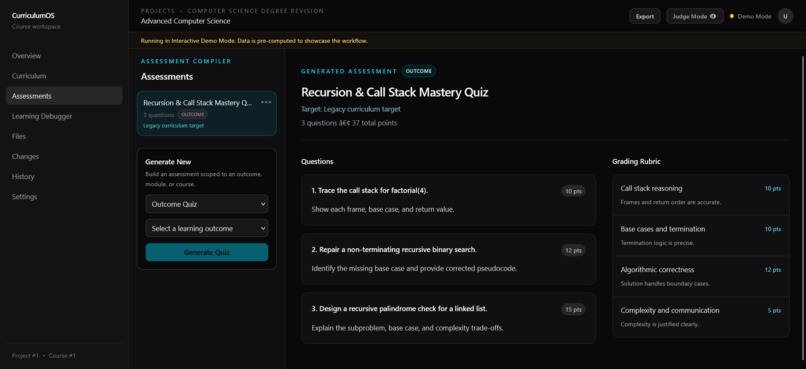Screen dimensions: 806x369
Task: Open question 2 Repair binary search card
Action: (x=448, y=259)
